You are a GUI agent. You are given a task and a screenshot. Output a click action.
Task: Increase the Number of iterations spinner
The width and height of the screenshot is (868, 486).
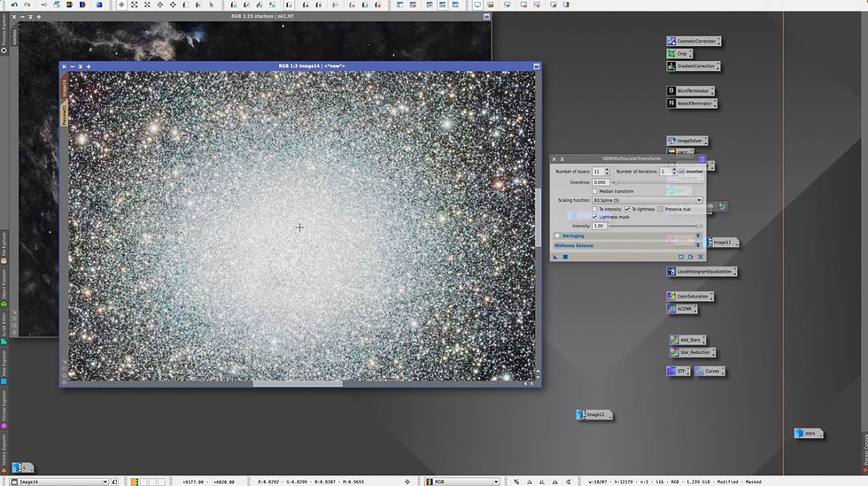(674, 170)
